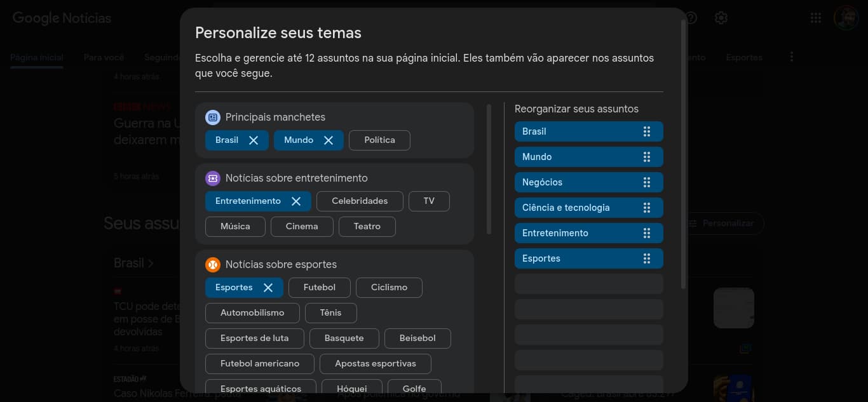Viewport: 868px width, 402px height.
Task: Remove Entretenimento topic via X icon
Action: [x=296, y=201]
